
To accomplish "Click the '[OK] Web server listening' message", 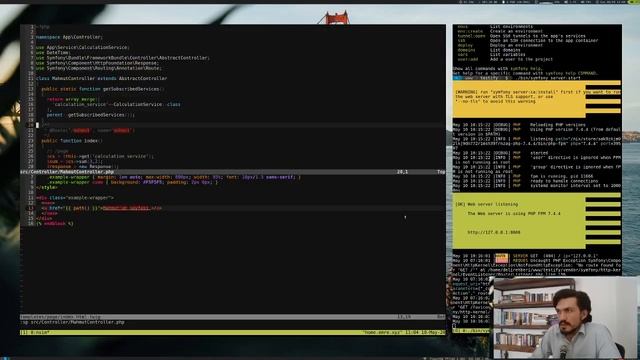I will [x=487, y=204].
